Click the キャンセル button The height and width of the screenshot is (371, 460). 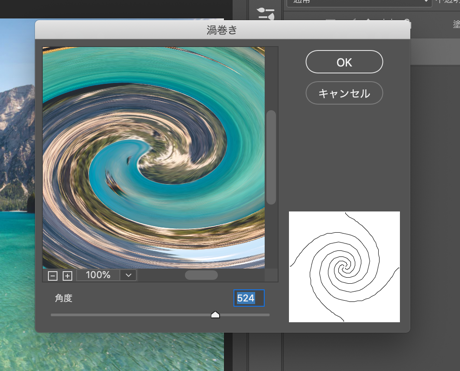[344, 93]
